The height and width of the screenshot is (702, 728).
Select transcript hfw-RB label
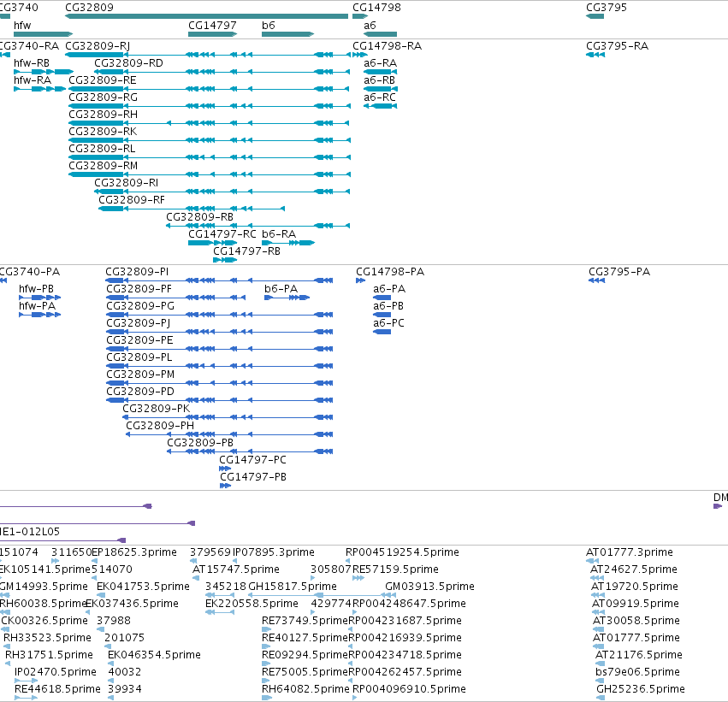point(32,63)
